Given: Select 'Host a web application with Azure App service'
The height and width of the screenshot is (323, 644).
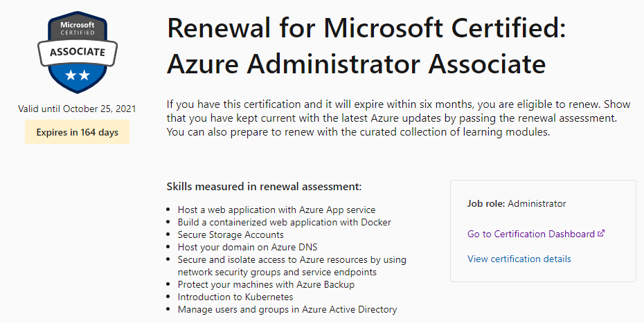Looking at the screenshot, I should point(276,210).
